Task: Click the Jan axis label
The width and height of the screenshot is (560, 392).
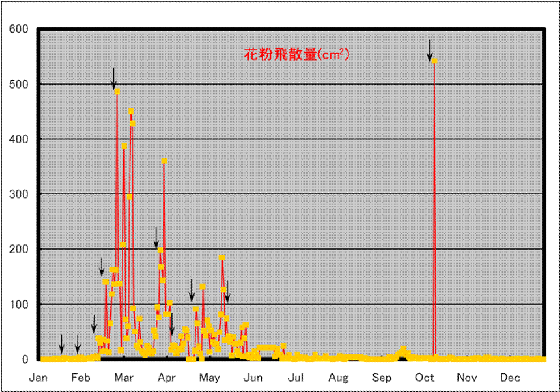Action: click(38, 377)
